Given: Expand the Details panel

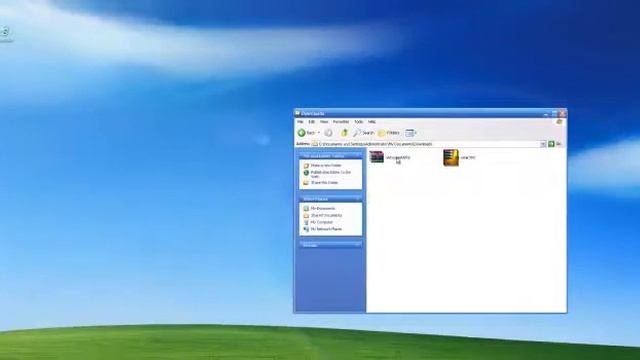Looking at the screenshot, I should click(358, 245).
